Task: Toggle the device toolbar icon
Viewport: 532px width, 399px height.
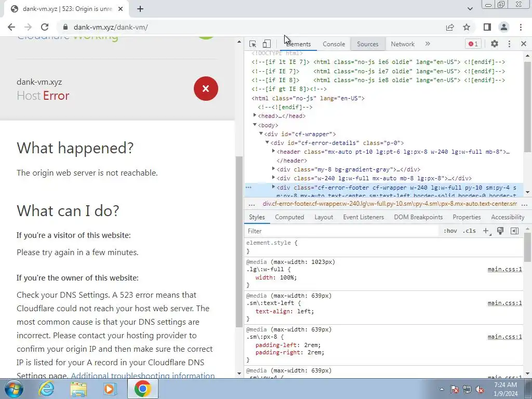Action: click(x=267, y=44)
